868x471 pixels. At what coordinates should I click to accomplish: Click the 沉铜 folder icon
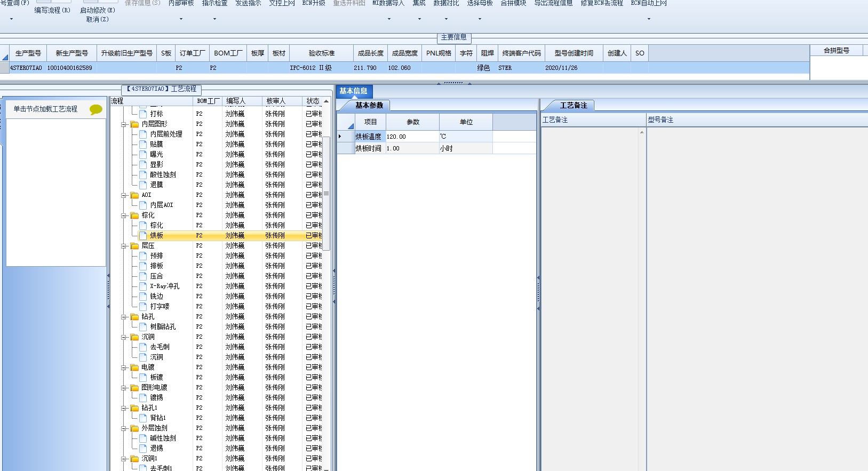pyautogui.click(x=134, y=337)
